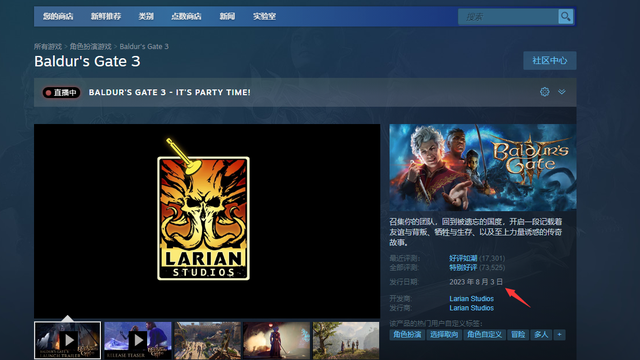This screenshot has width=640, height=360.
Task: Open Baldur's Gate 3 breadcrumb link
Action: tap(144, 47)
